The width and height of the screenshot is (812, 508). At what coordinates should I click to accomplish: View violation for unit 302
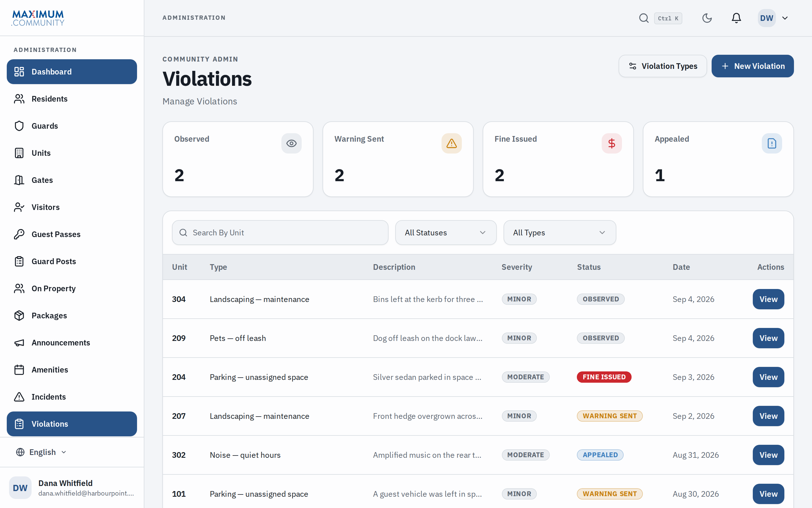[768, 455]
